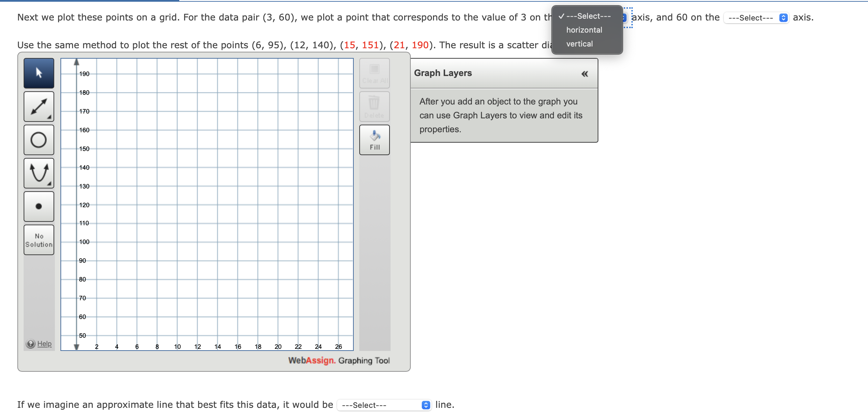
Task: Select the point plotting tool
Action: click(39, 207)
